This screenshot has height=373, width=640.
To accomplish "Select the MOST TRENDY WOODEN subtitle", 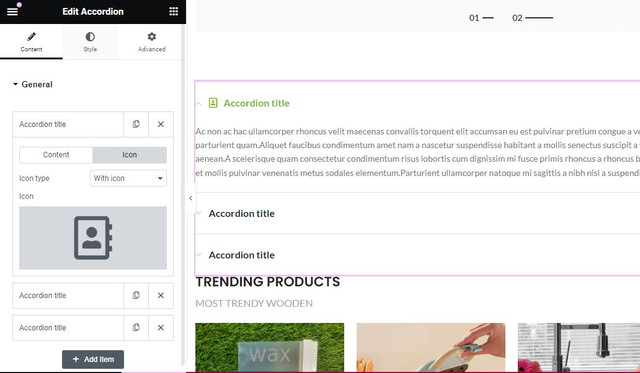I will click(x=254, y=304).
